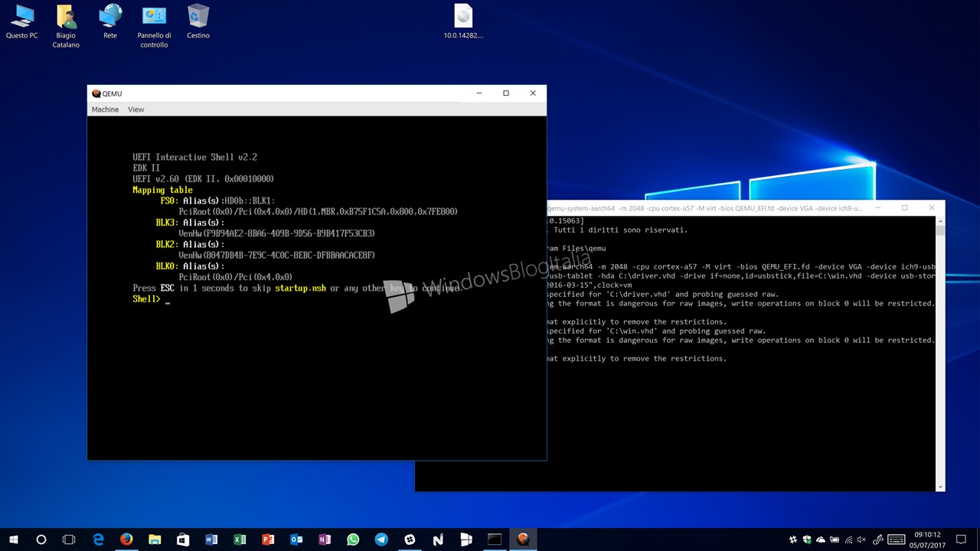Image resolution: width=980 pixels, height=551 pixels.
Task: Click the QEMU title bar app icon
Action: [96, 93]
